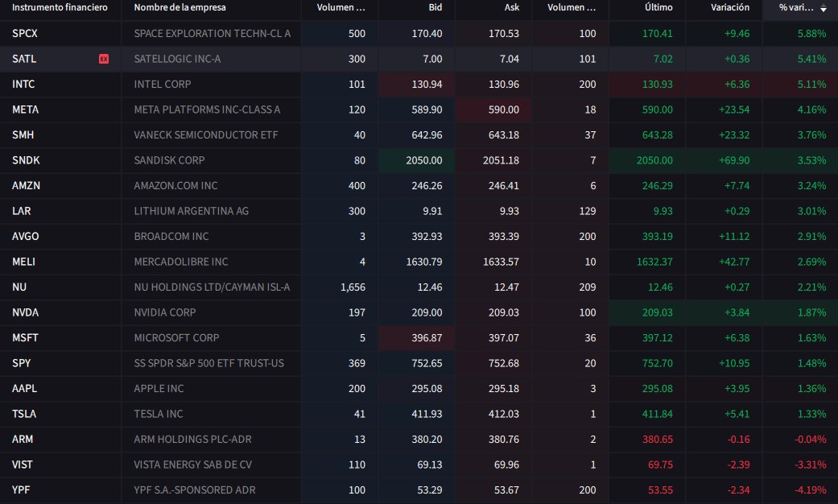Sort by Último column header
This screenshot has width=838, height=504.
[x=658, y=7]
